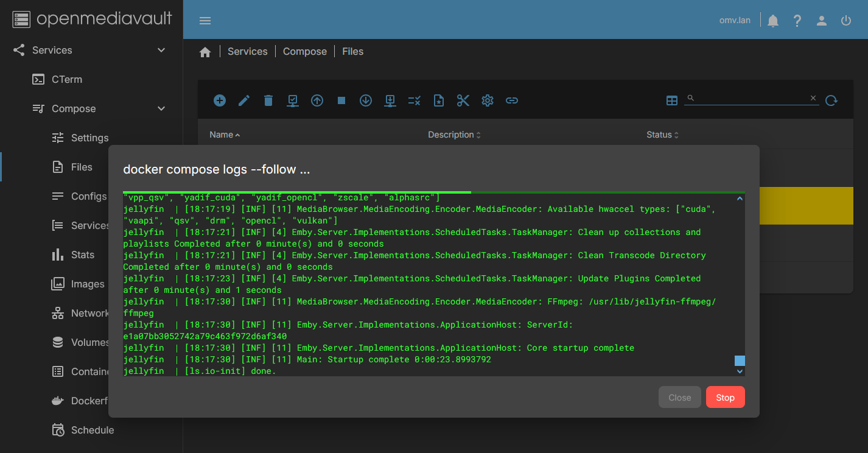The width and height of the screenshot is (868, 453).
Task: Click the pencil edit icon
Action: point(244,100)
